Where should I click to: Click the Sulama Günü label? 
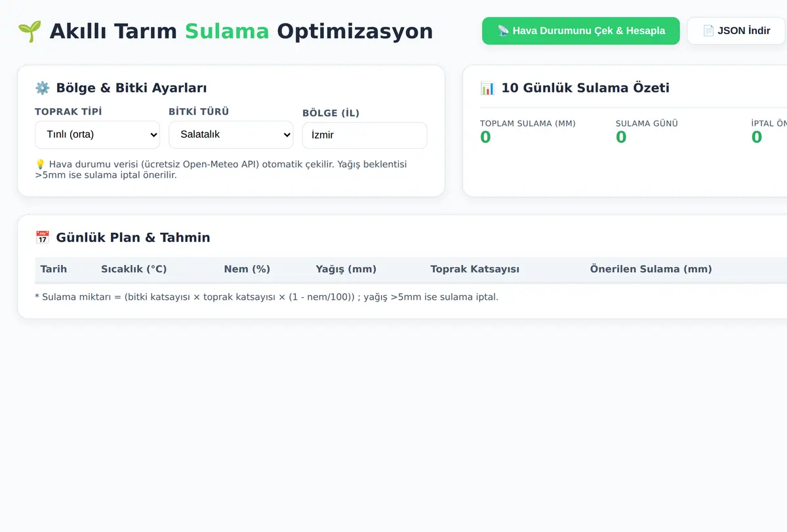tap(647, 123)
